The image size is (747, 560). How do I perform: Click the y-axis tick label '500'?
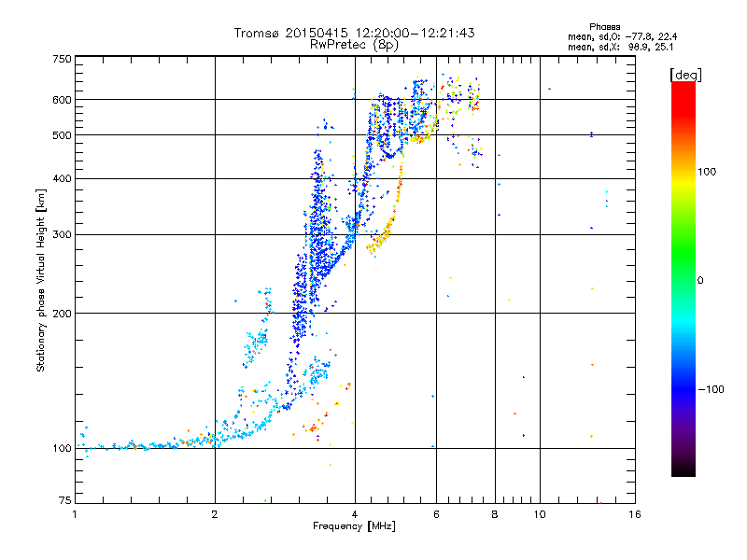pos(63,135)
